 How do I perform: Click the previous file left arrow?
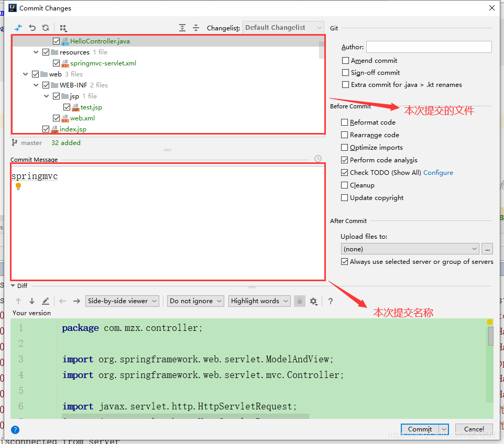click(x=63, y=301)
